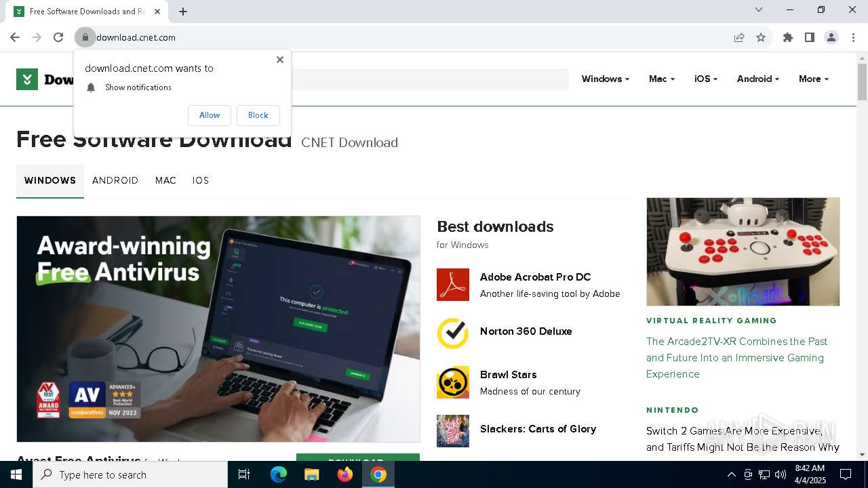Click the Chrome taskbar icon
868x488 pixels.
tap(378, 474)
